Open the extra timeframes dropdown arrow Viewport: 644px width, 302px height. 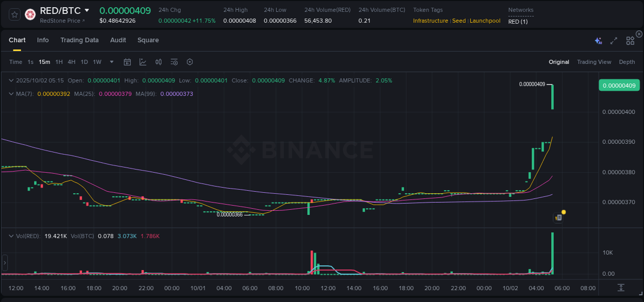[111, 62]
